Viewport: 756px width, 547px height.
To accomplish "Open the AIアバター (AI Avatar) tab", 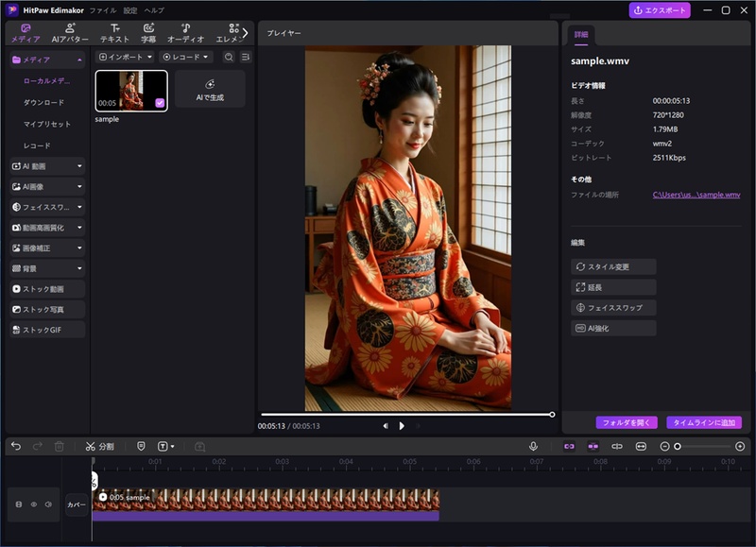I will pyautogui.click(x=70, y=33).
